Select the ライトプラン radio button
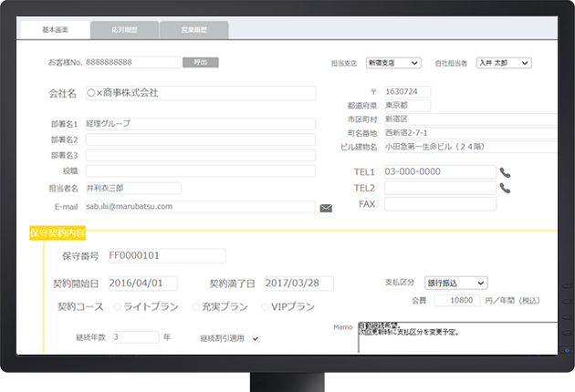 [117, 307]
